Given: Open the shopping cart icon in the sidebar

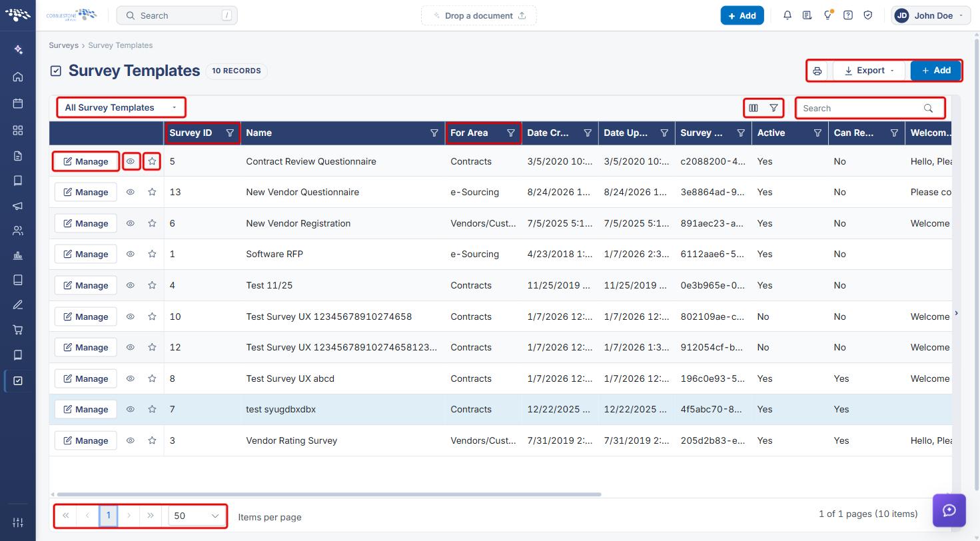Looking at the screenshot, I should click(x=18, y=330).
